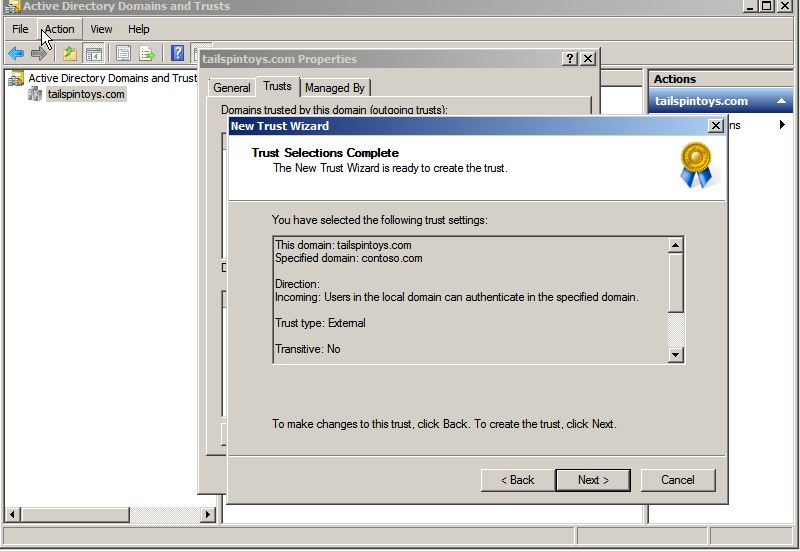800x552 pixels.
Task: Click the gray Forward arrow in toolbar
Action: tap(39, 53)
